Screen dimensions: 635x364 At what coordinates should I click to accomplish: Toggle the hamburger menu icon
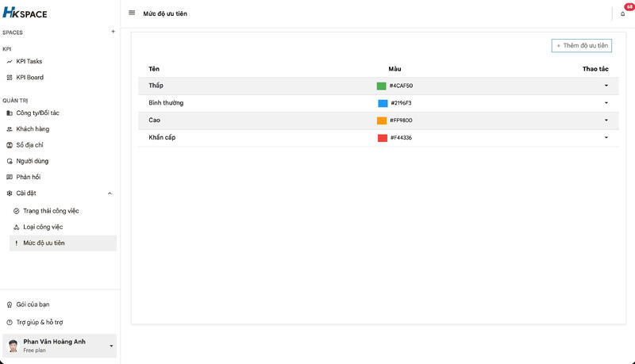132,13
